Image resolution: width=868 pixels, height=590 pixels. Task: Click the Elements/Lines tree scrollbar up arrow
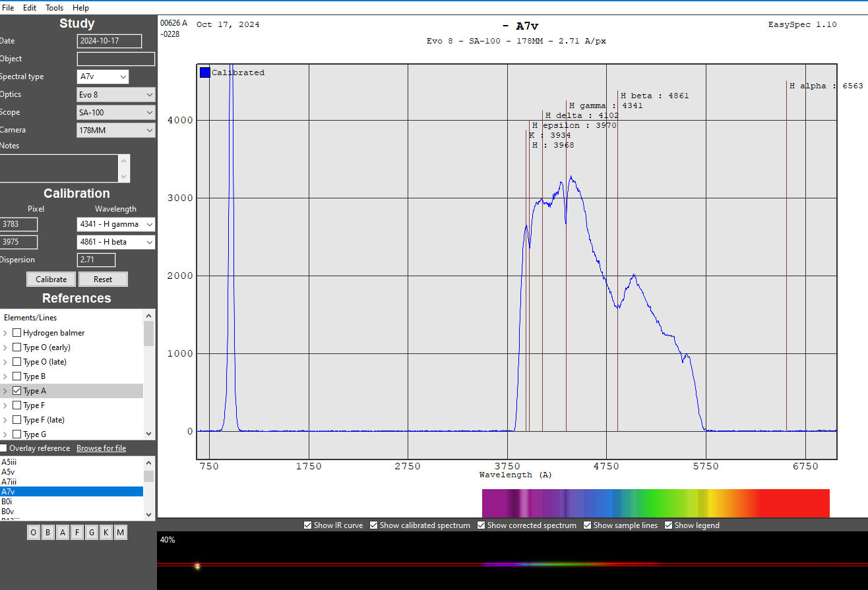[x=149, y=315]
